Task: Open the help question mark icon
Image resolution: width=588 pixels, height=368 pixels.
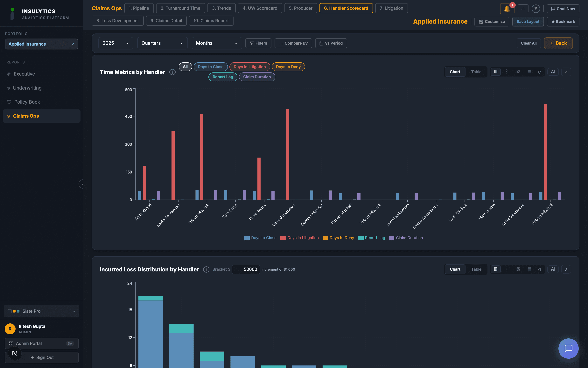Action: pos(535,9)
